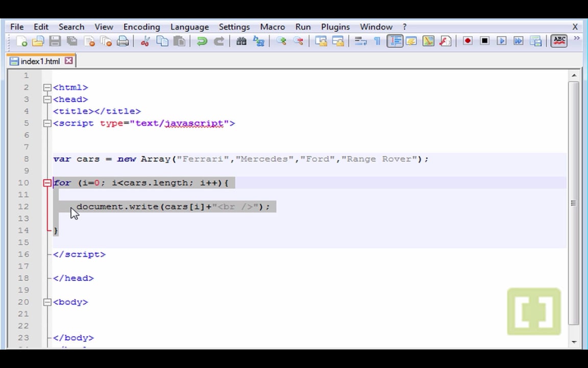Undo last action with green arrow

point(202,41)
